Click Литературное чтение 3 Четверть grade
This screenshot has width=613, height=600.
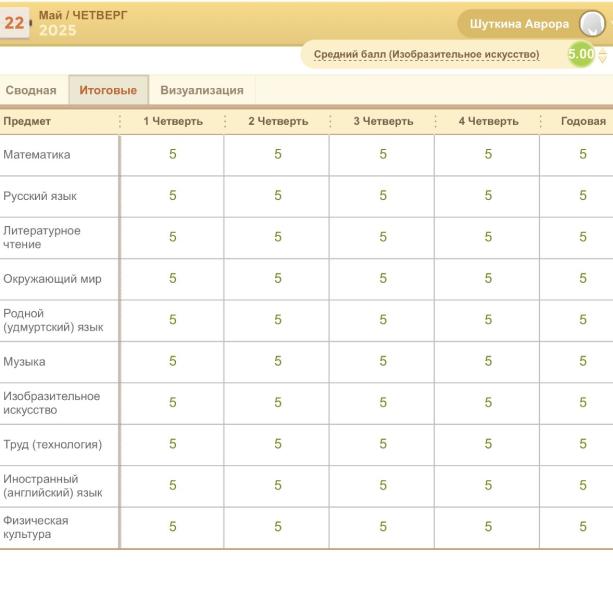click(x=383, y=237)
